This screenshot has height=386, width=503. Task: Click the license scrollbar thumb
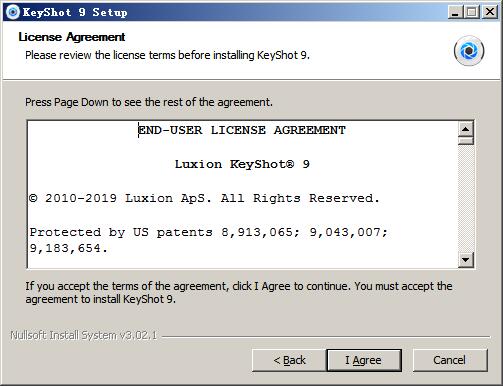pyautogui.click(x=466, y=140)
